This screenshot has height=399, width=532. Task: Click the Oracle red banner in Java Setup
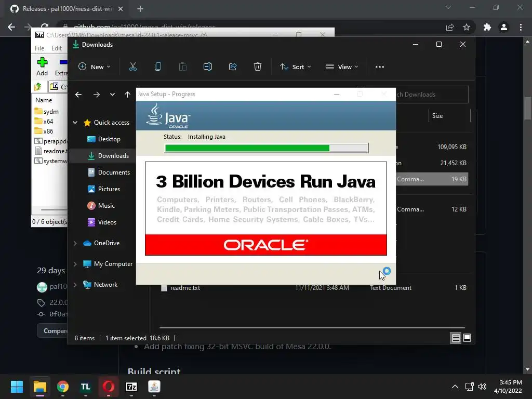[x=266, y=245]
